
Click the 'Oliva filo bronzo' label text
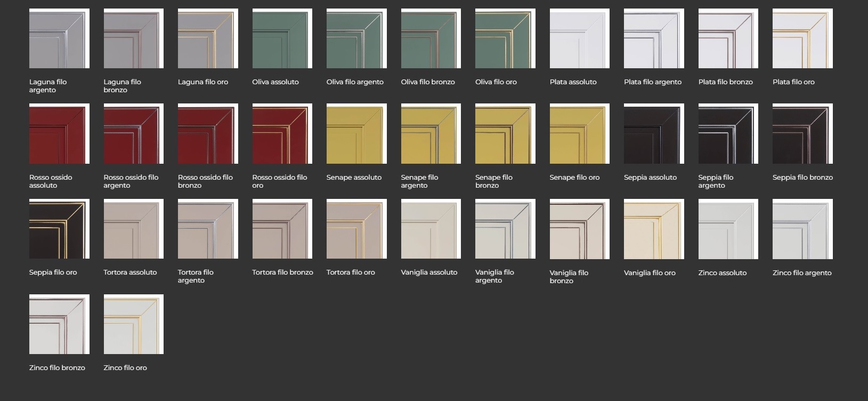coord(428,82)
